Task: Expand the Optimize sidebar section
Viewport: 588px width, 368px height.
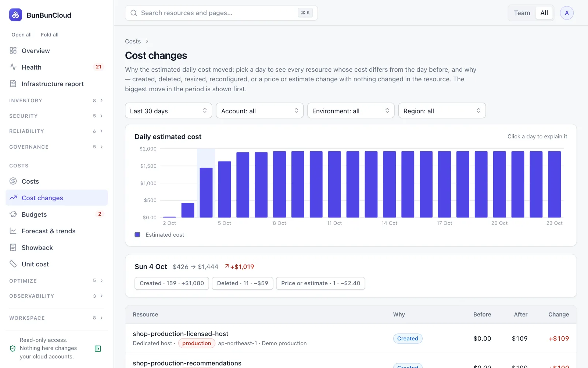Action: pos(57,281)
